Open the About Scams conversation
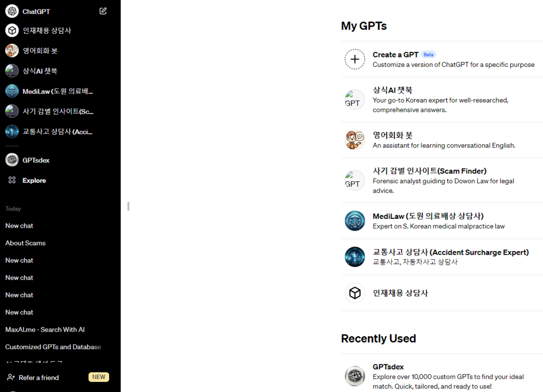Viewport: 543px width, 392px height. (25, 243)
